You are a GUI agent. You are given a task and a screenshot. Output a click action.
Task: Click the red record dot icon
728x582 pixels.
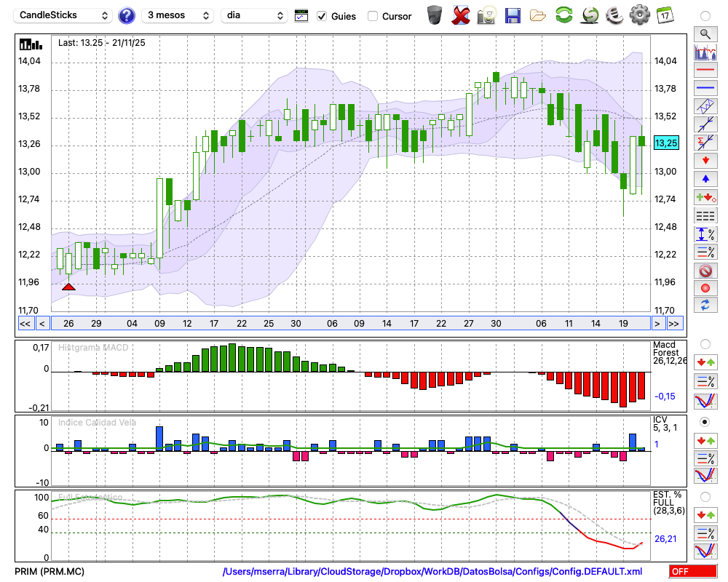point(705,288)
